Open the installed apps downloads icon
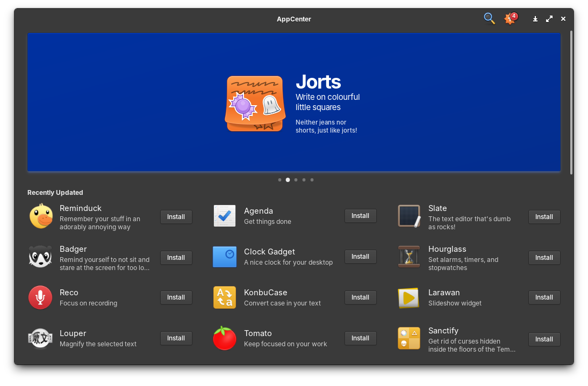This screenshot has width=588, height=386. pyautogui.click(x=535, y=19)
